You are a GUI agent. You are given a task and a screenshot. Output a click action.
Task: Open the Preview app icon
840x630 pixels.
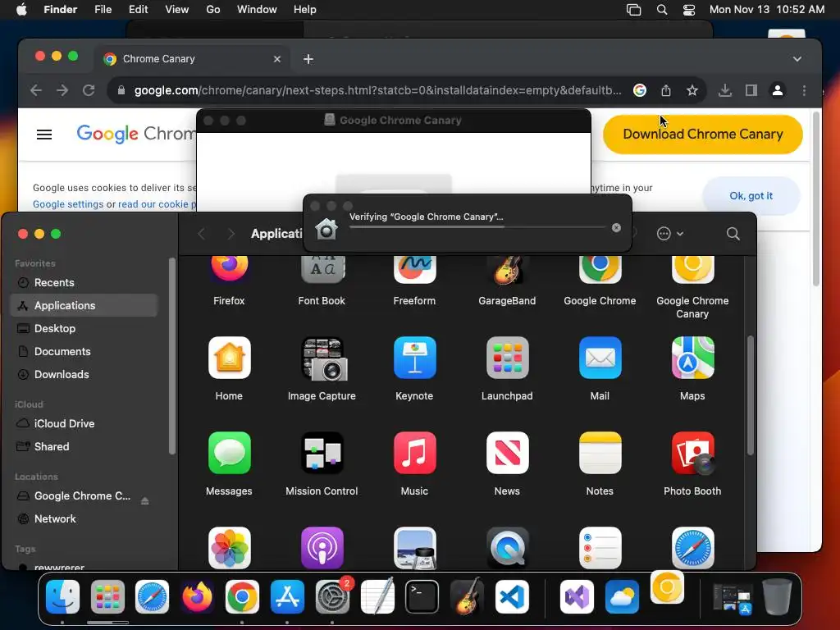(414, 548)
